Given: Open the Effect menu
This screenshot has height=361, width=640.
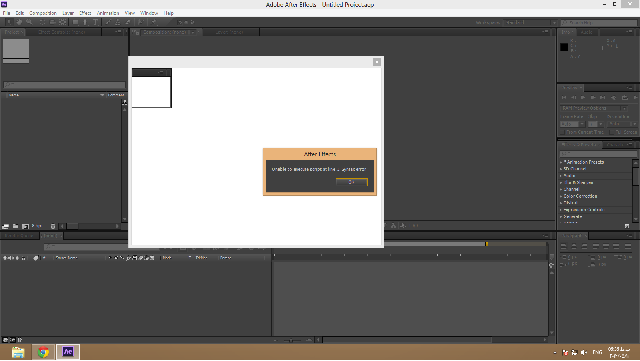Looking at the screenshot, I should pos(85,13).
